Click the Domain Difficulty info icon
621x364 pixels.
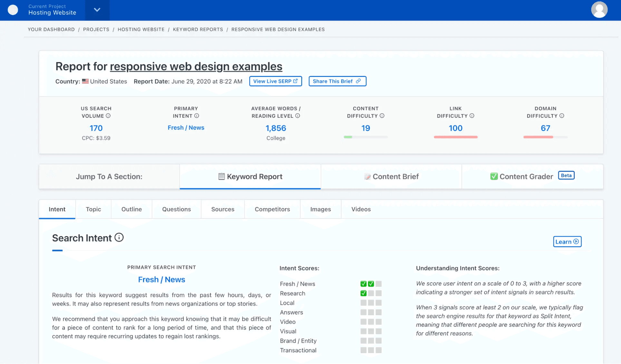(x=562, y=116)
